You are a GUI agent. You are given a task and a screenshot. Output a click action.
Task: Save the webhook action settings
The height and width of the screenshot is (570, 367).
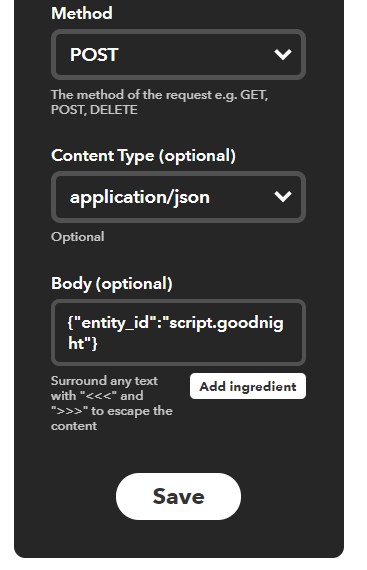pos(178,497)
